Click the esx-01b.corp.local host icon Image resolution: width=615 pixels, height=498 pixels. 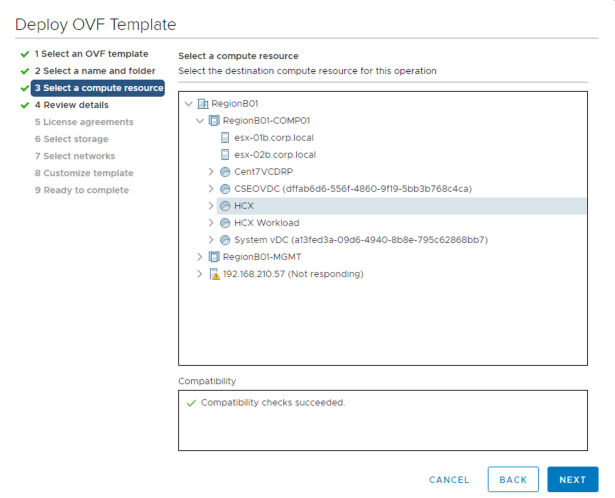coord(225,137)
